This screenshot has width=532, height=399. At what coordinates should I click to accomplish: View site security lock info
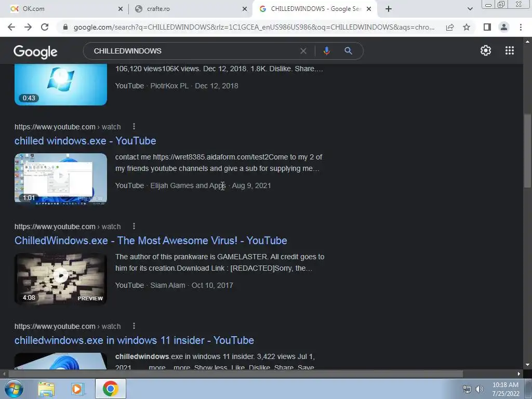pyautogui.click(x=65, y=27)
